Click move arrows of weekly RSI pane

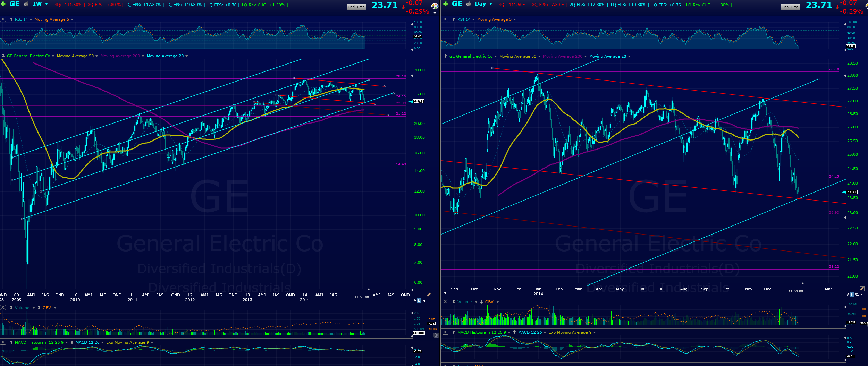tap(11, 19)
